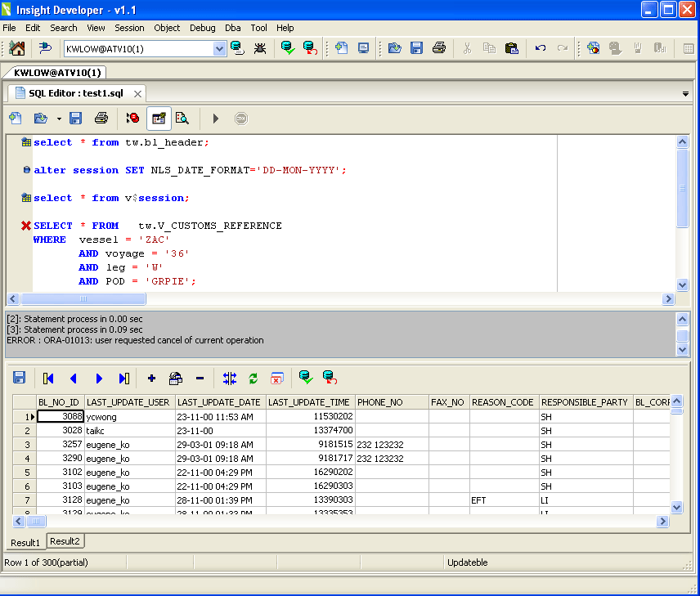Click the Home icon in main toolbar
This screenshot has width=700, height=596.
(x=16, y=48)
